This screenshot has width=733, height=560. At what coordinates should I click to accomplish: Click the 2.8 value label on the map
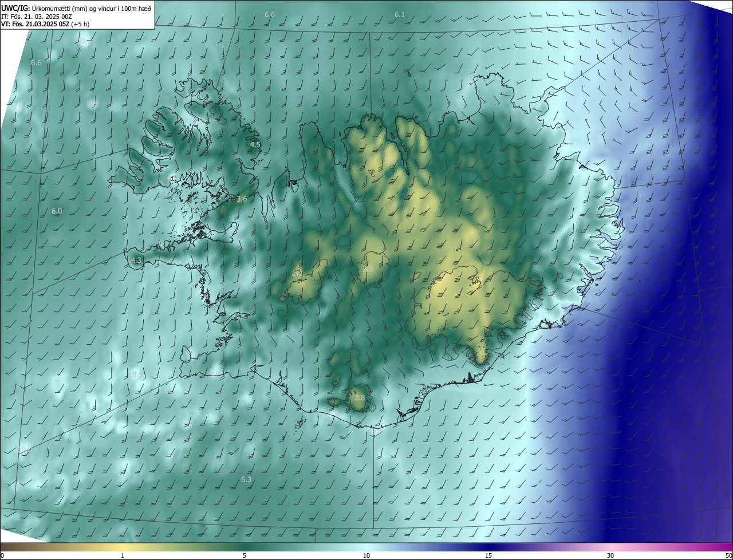tap(360, 398)
